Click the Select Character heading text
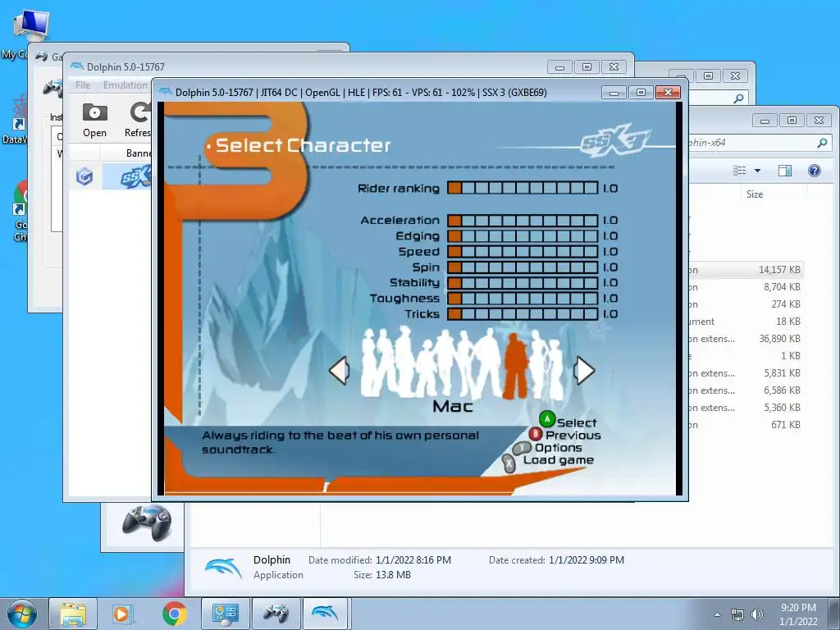 303,145
